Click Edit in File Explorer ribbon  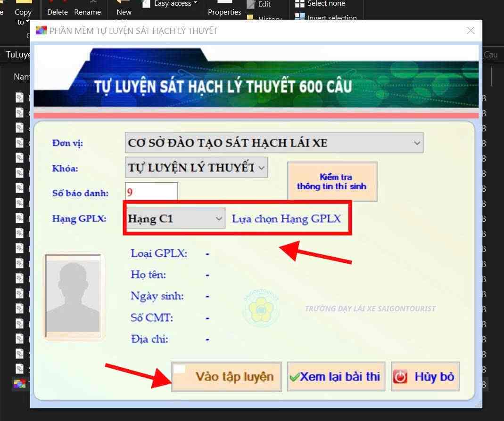(259, 4)
